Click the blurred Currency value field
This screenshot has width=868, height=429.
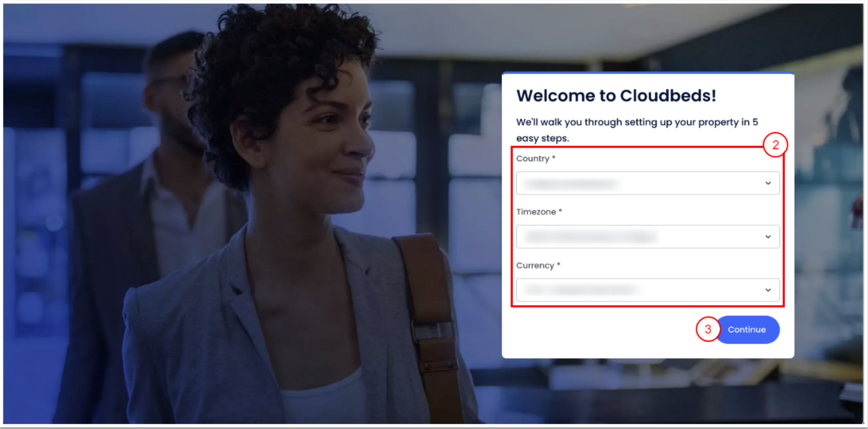click(648, 290)
